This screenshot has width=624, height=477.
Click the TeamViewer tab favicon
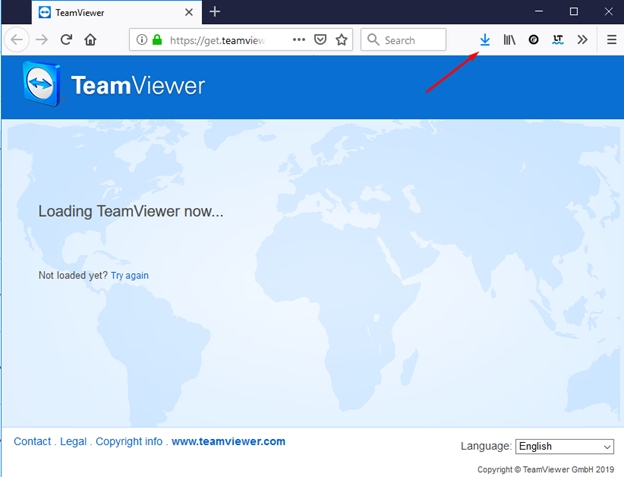pyautogui.click(x=45, y=12)
